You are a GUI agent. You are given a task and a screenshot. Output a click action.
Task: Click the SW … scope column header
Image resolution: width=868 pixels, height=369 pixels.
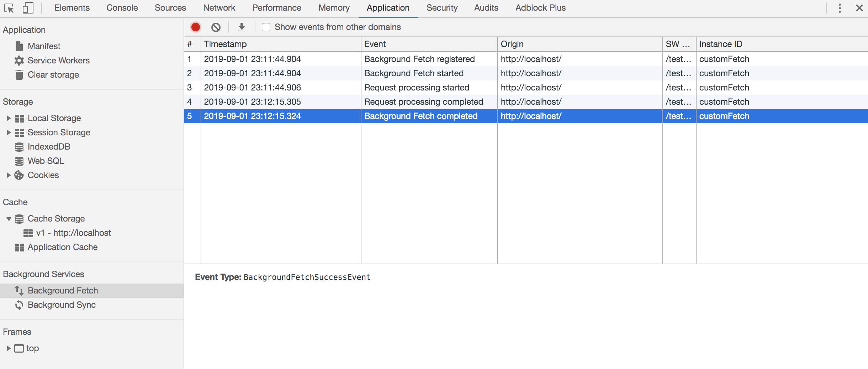[x=679, y=44]
